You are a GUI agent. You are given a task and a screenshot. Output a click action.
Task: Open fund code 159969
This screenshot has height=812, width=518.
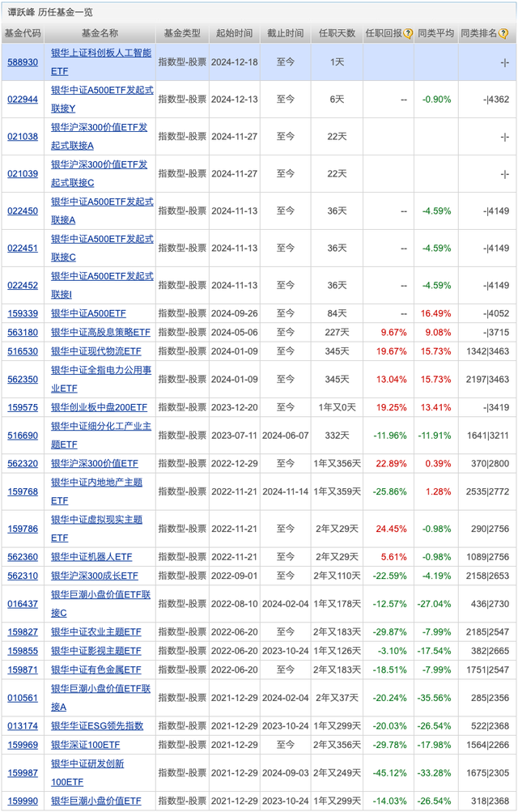coord(23,745)
